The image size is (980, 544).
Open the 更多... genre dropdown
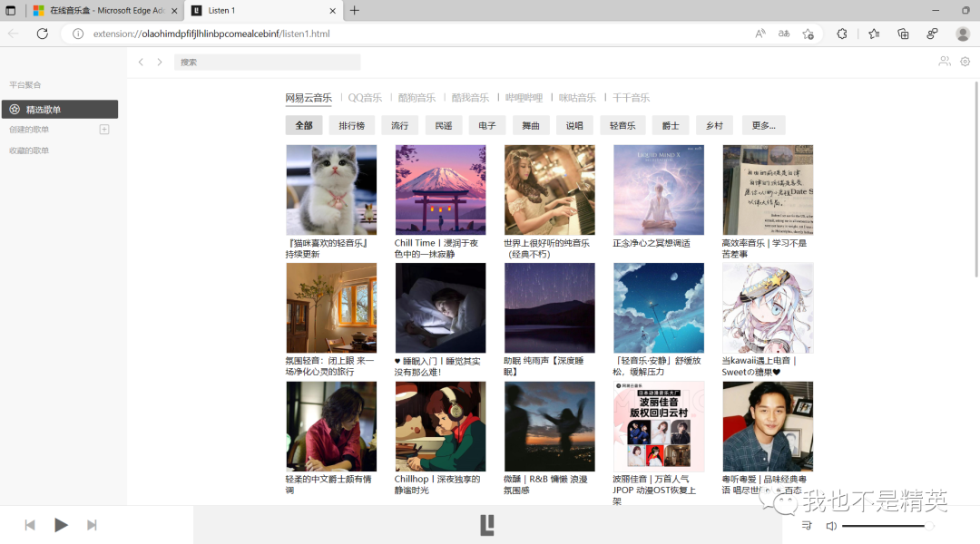click(763, 124)
